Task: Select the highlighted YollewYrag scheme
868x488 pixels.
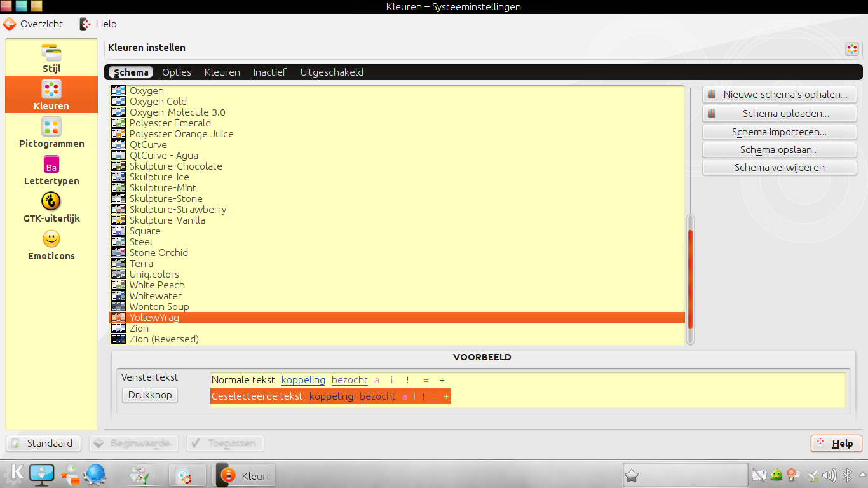Action: pos(397,318)
